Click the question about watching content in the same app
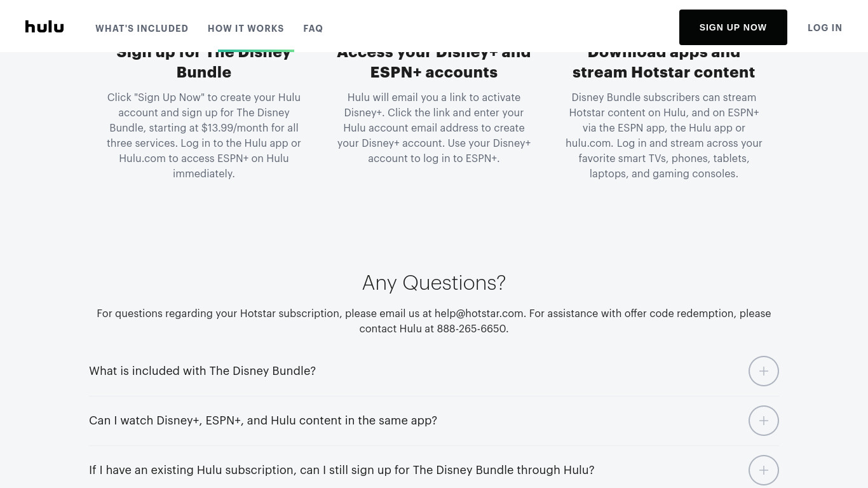The image size is (868, 488). click(263, 421)
